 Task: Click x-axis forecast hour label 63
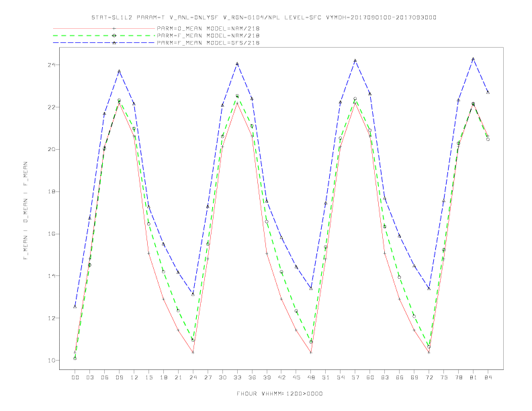point(385,377)
